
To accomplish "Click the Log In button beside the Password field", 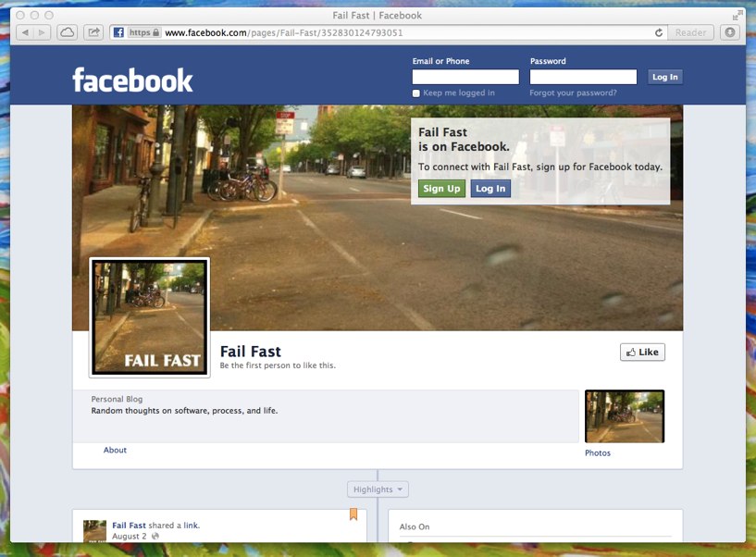I will coord(664,77).
